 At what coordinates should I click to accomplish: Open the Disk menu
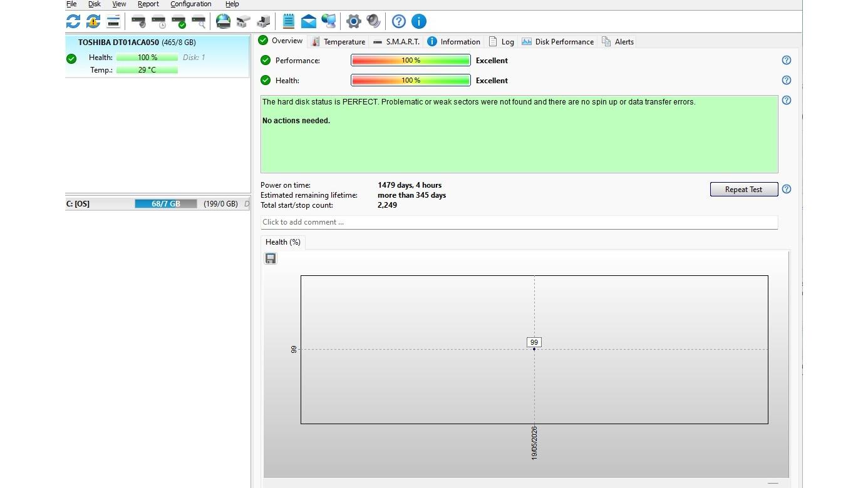pyautogui.click(x=95, y=4)
